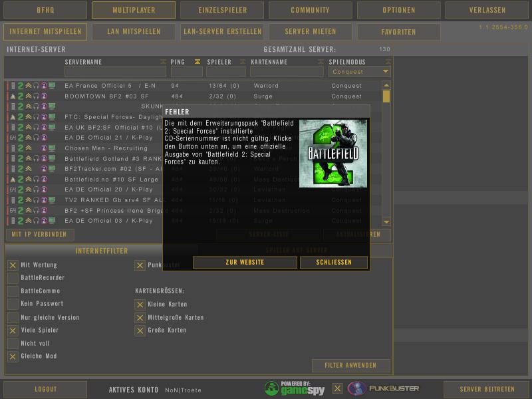
Task: Switch to the LAN Mitspielen tab
Action: click(134, 31)
